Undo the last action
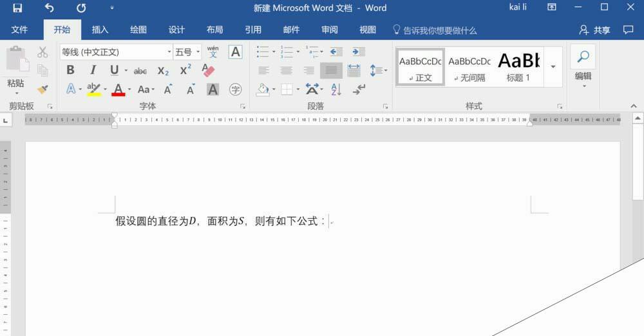 click(x=50, y=8)
